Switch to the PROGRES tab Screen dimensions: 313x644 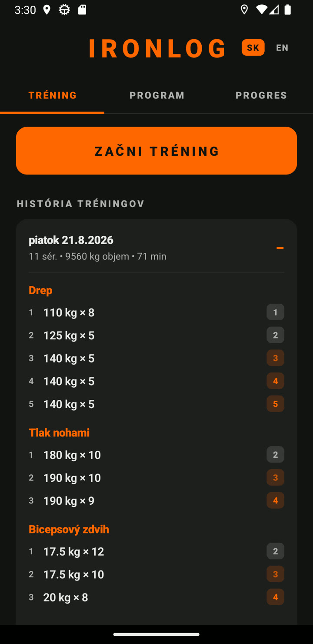click(x=261, y=95)
